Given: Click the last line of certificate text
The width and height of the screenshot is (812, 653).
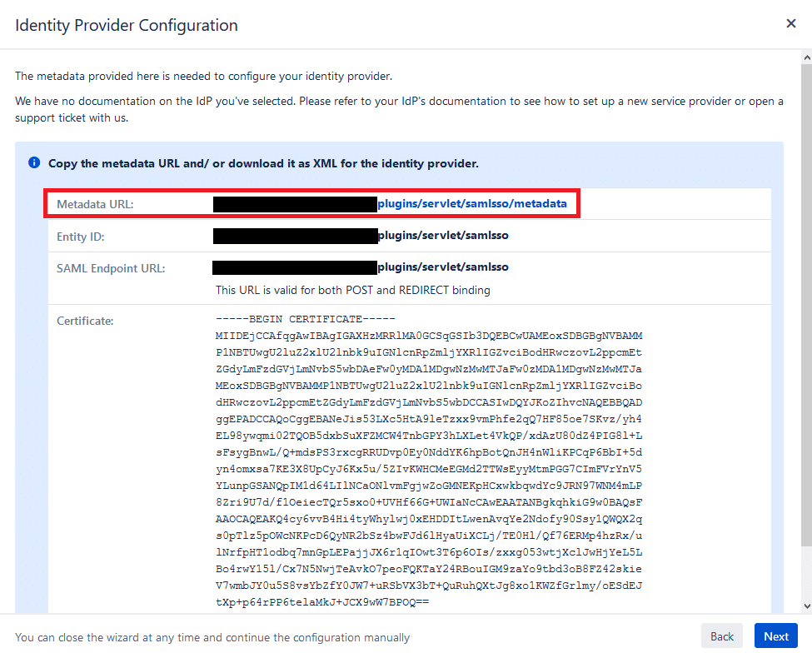Looking at the screenshot, I should coord(321,600).
